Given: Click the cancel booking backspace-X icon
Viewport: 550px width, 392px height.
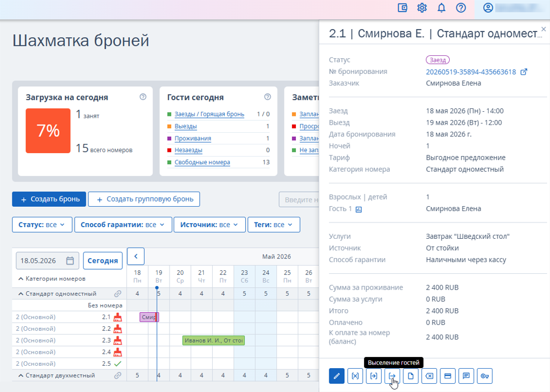Looking at the screenshot, I should 429,376.
